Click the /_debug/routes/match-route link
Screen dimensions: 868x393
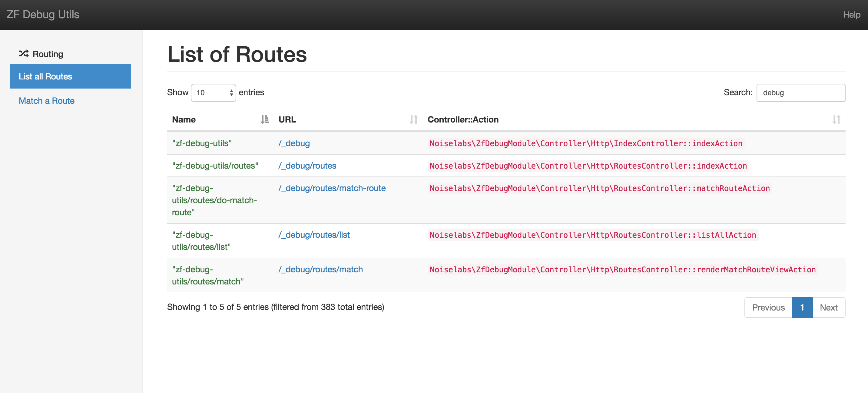(332, 188)
